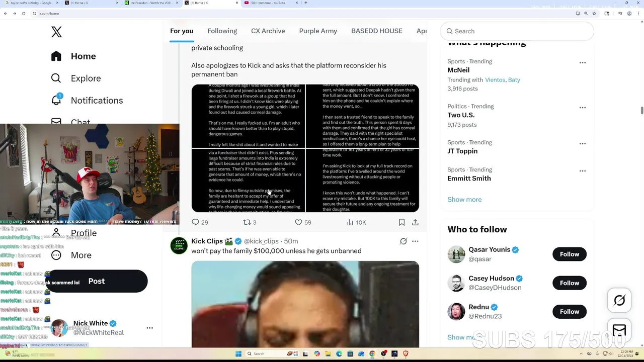Viewport: 644px width, 362px height.
Task: Open Emmitt Smith trending topic
Action: coord(469,178)
